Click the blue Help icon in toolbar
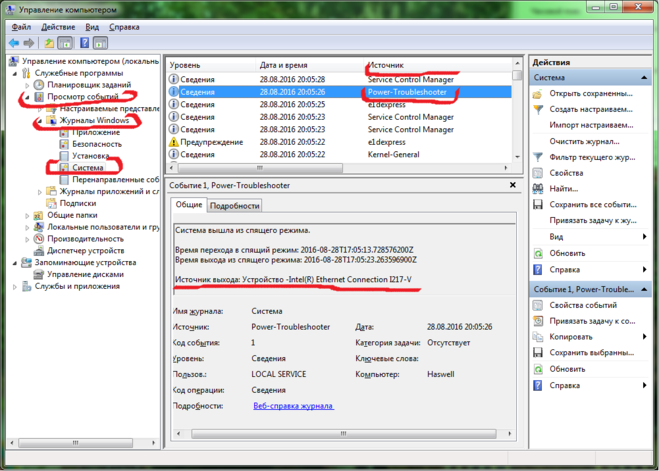 click(84, 44)
